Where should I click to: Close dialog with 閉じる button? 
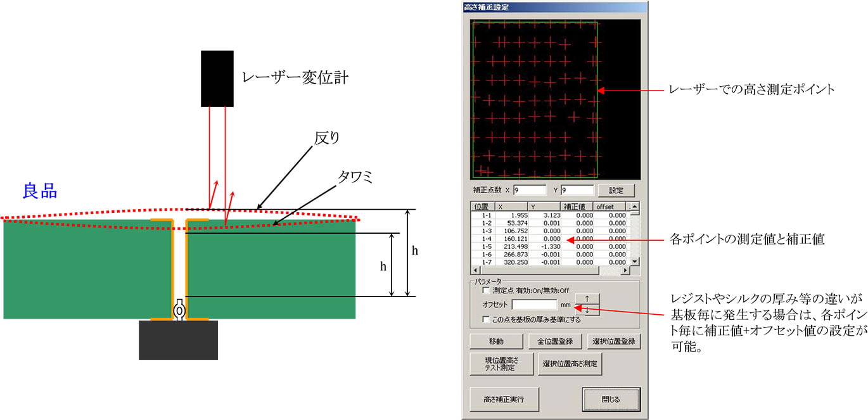pyautogui.click(x=611, y=400)
